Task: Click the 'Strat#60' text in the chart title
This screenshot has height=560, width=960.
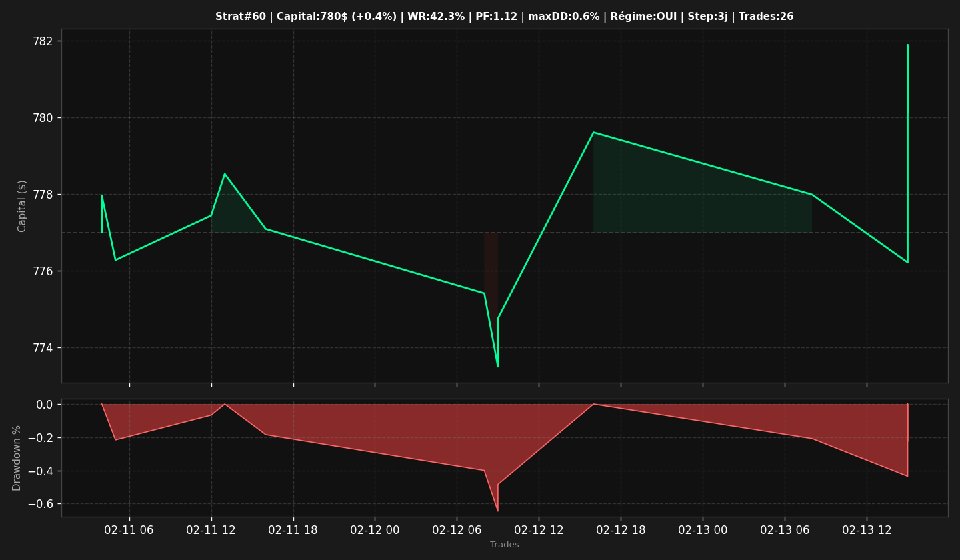Action: [241, 17]
